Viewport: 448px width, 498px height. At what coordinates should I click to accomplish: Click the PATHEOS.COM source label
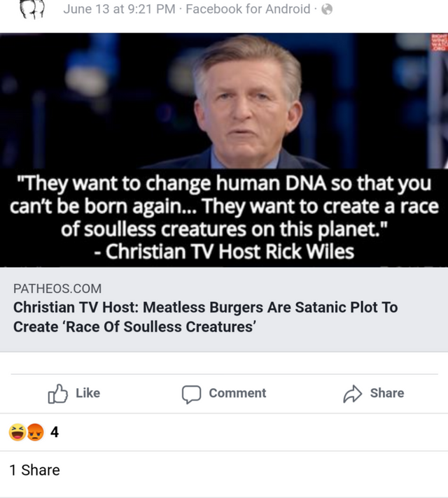pyautogui.click(x=57, y=288)
